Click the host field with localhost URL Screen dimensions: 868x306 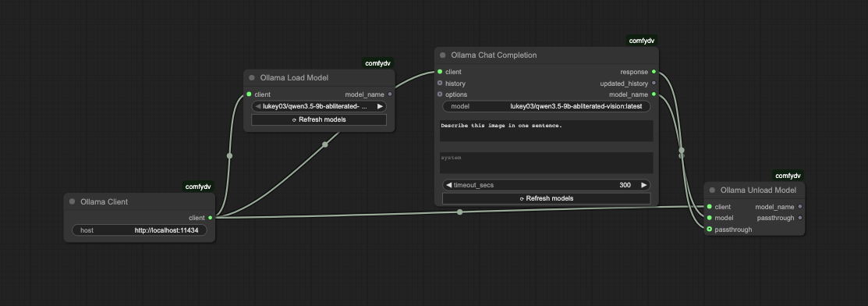[140, 230]
